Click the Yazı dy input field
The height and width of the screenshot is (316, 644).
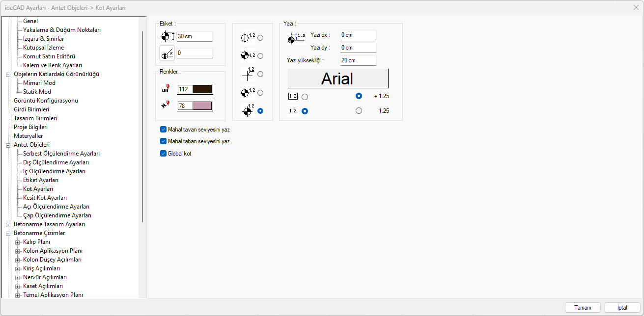(x=358, y=48)
